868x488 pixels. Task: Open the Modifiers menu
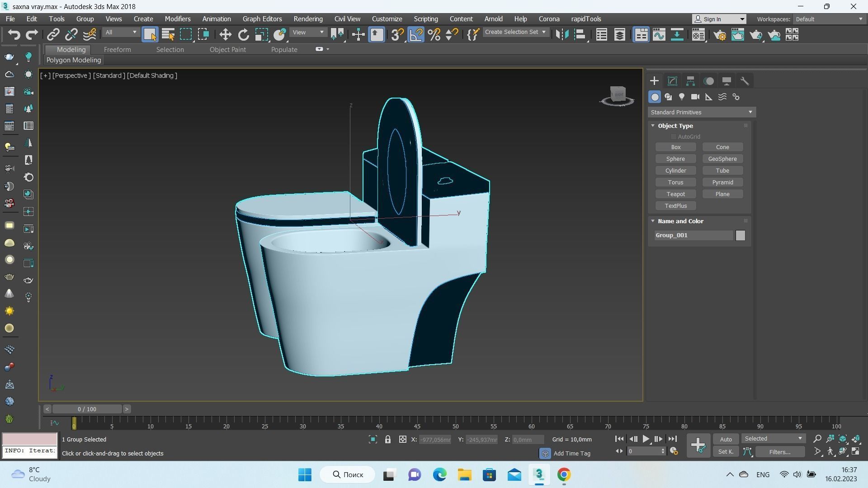[177, 19]
